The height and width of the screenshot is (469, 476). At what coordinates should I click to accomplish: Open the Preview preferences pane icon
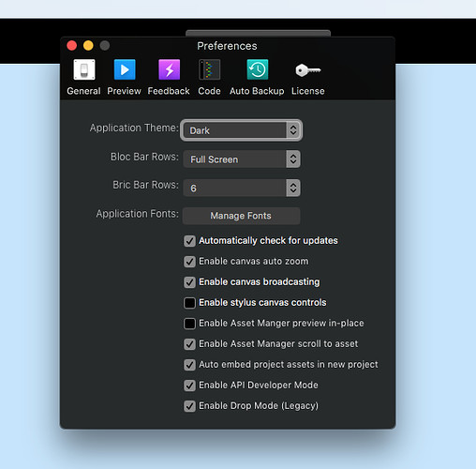(125, 69)
